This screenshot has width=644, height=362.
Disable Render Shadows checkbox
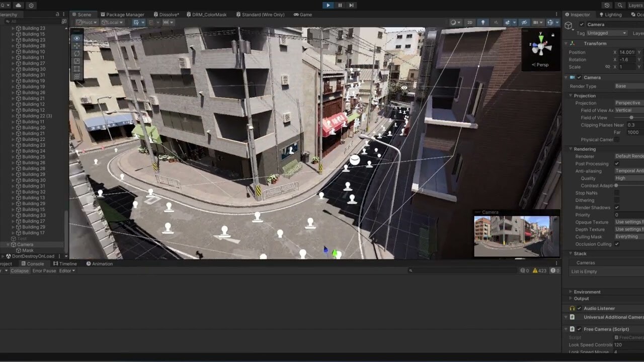[x=617, y=208]
